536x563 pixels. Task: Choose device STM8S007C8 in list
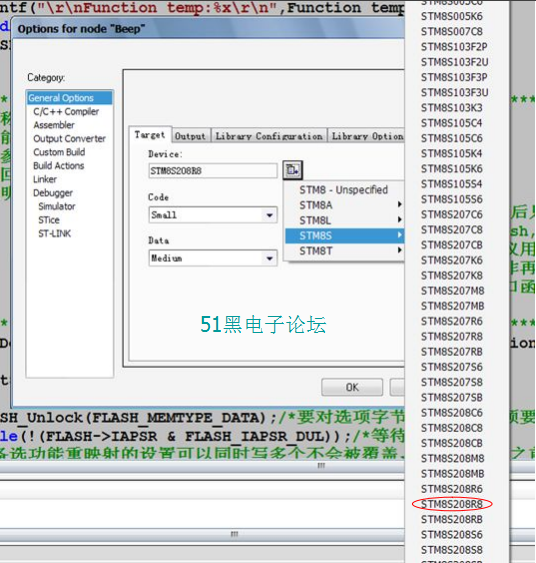(x=452, y=31)
